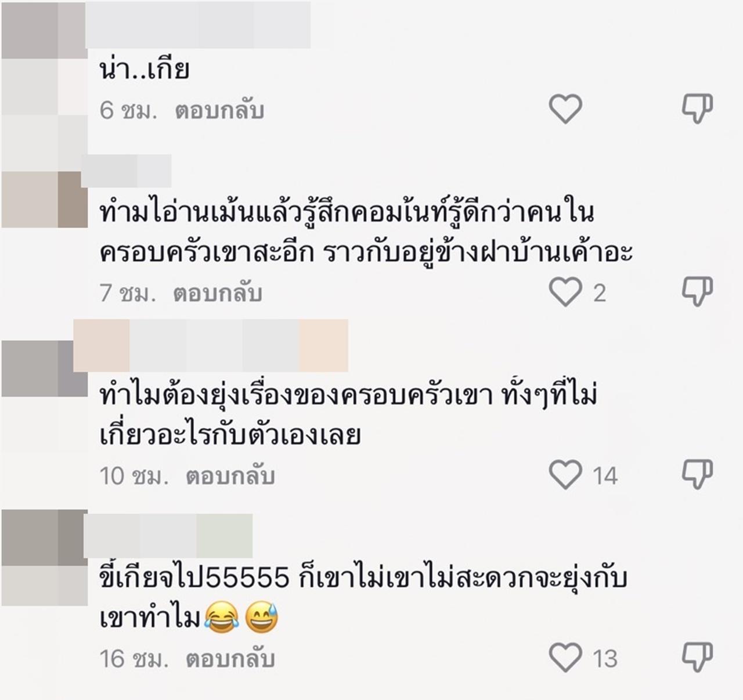Reply to the 16 ชม. comment
This screenshot has height=700, width=743.
(230, 659)
